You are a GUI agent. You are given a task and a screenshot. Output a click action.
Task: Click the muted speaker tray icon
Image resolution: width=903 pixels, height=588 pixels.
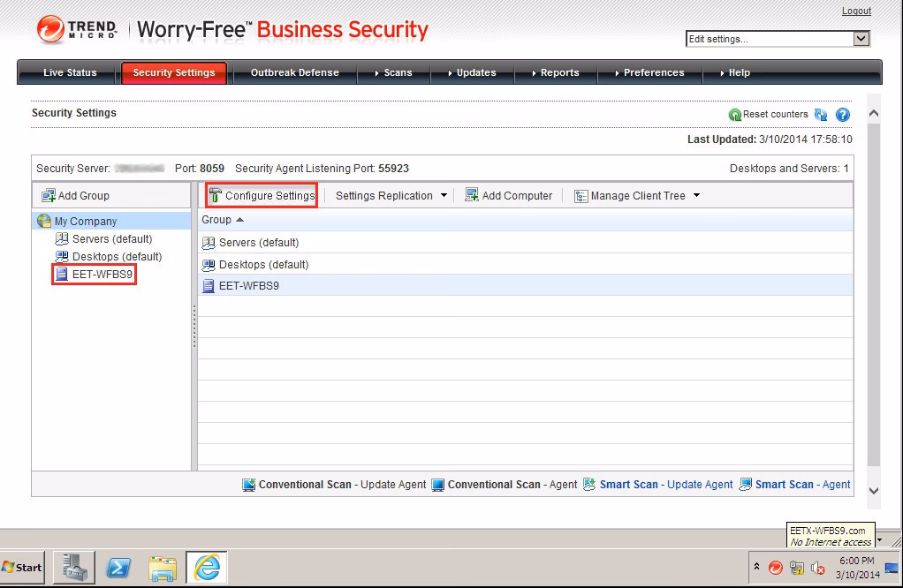point(818,569)
